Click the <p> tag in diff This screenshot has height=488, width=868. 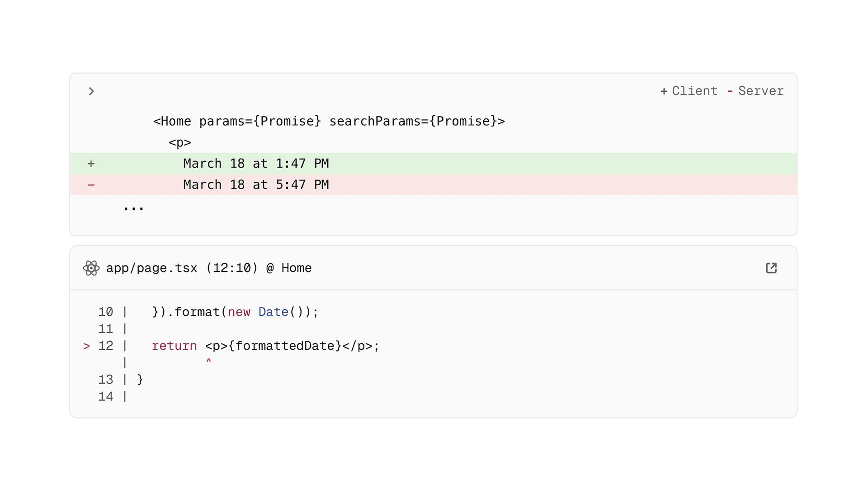(x=180, y=143)
